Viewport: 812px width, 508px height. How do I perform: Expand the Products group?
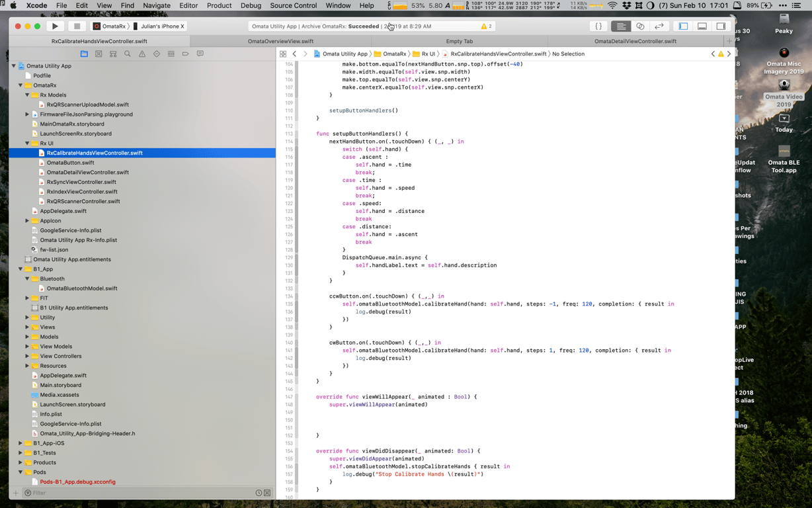pyautogui.click(x=20, y=462)
